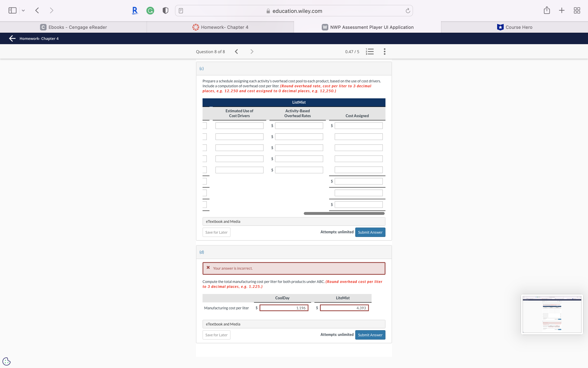588x368 pixels.
Task: Go to next question chevron
Action: [252, 52]
